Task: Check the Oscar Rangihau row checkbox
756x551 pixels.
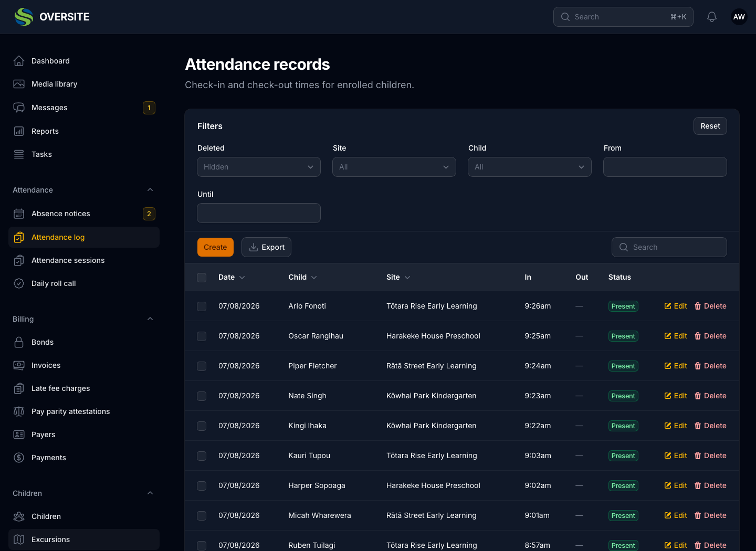Action: [x=202, y=336]
